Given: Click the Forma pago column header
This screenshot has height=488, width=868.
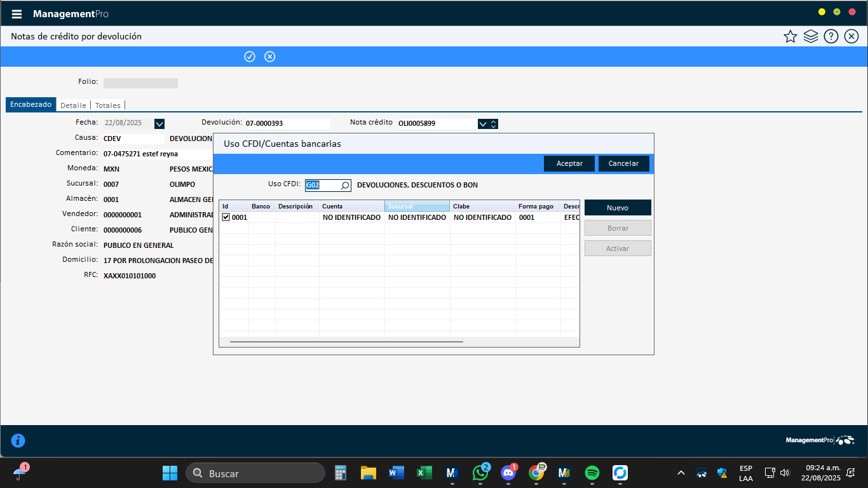Looking at the screenshot, I should pyautogui.click(x=538, y=207).
